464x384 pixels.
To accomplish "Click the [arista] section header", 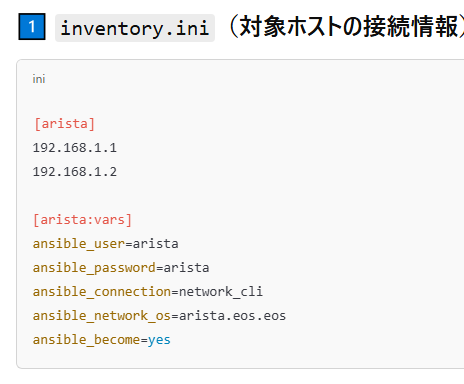I will click(64, 124).
